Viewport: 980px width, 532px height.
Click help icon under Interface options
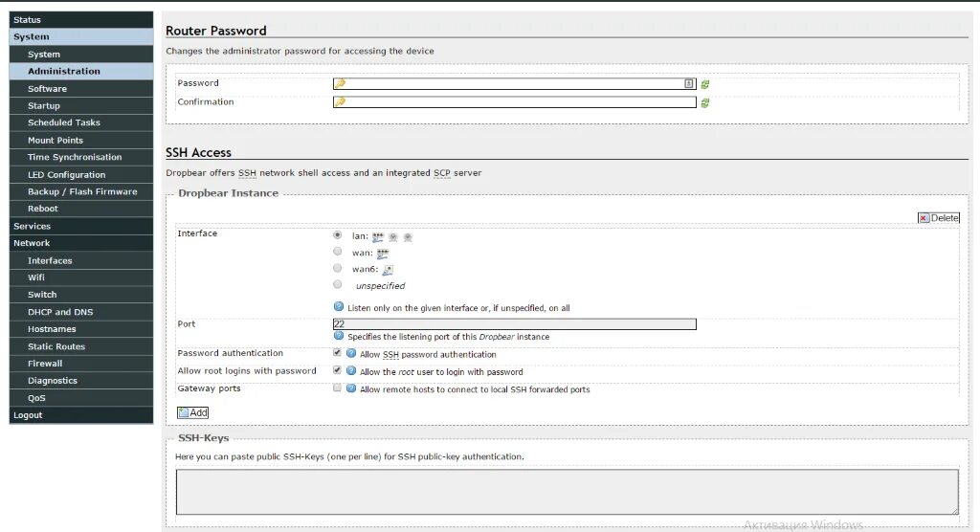coord(339,307)
